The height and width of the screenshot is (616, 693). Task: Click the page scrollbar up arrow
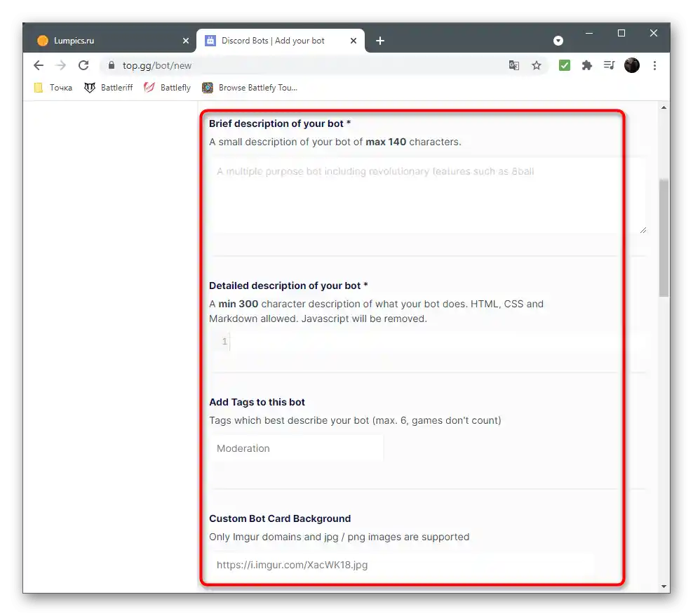click(664, 107)
